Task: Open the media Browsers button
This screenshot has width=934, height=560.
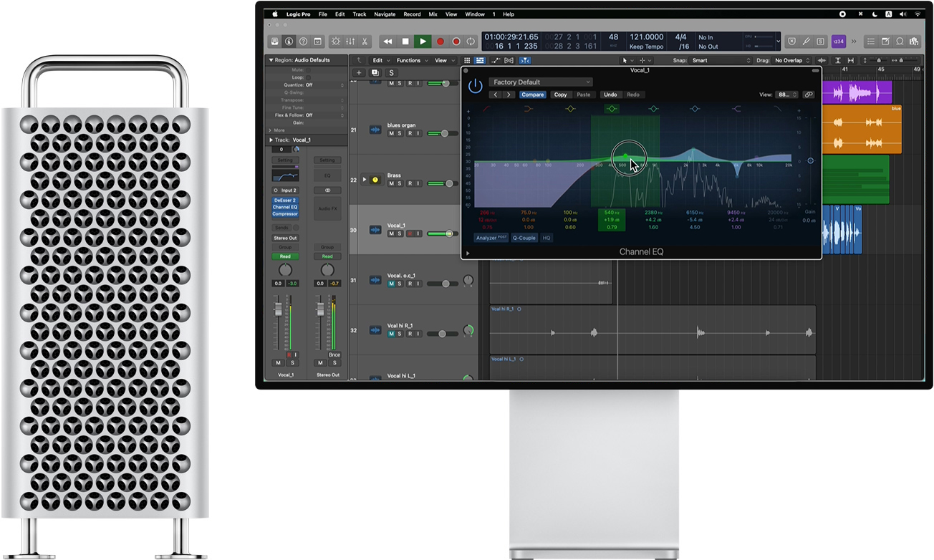Action: coord(913,42)
